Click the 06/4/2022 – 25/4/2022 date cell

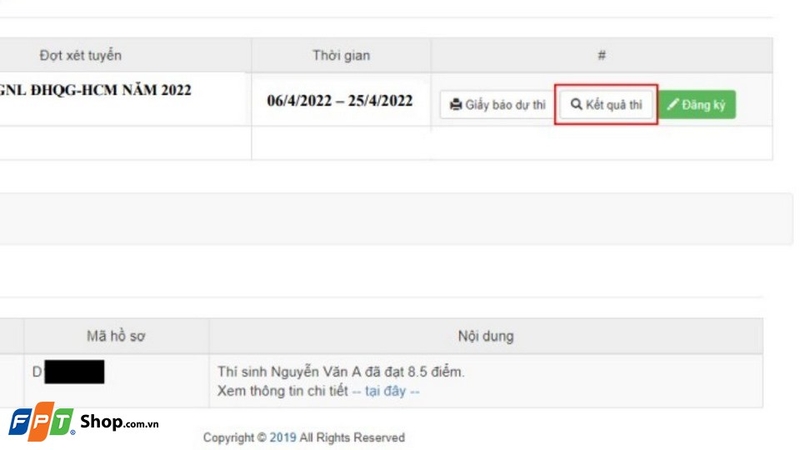click(340, 100)
